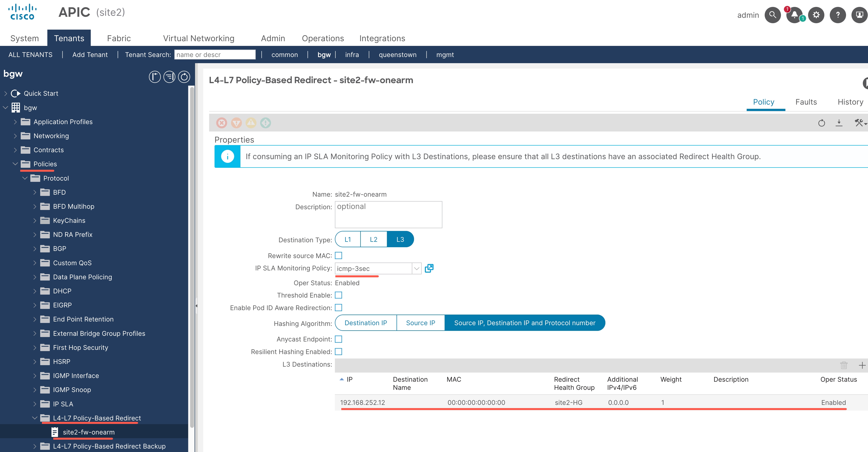
Task: Collapse the Policies folder
Action: point(15,164)
